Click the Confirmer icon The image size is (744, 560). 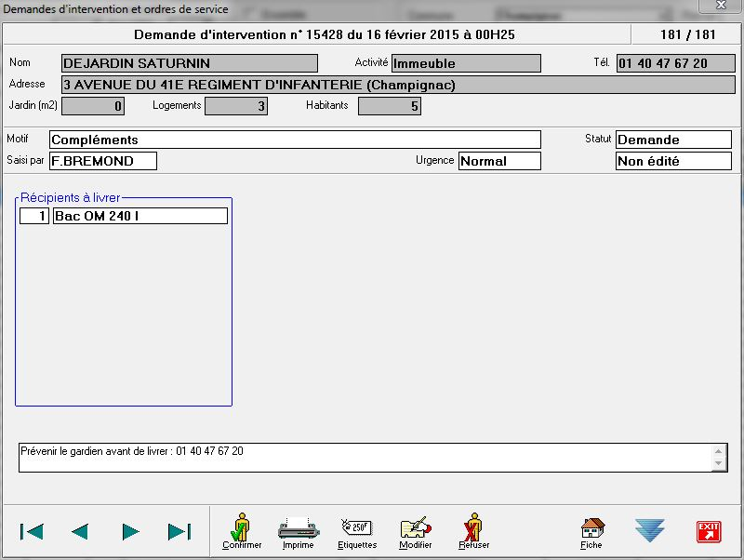point(242,530)
